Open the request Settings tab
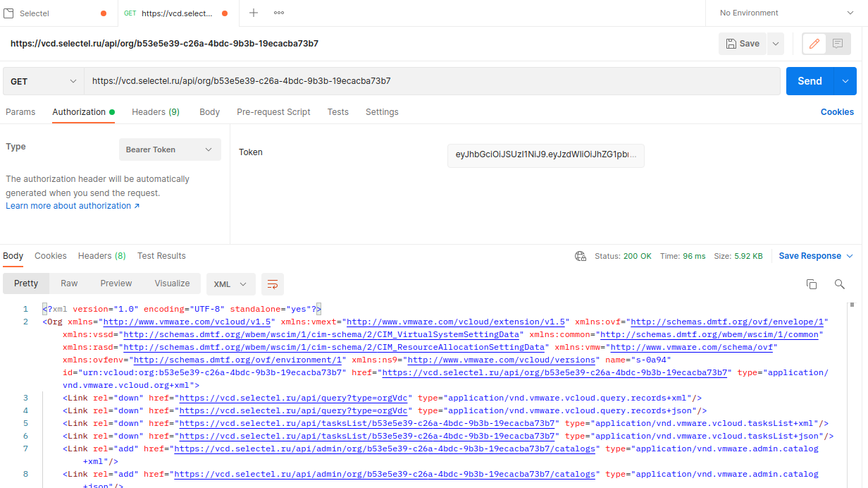 382,112
